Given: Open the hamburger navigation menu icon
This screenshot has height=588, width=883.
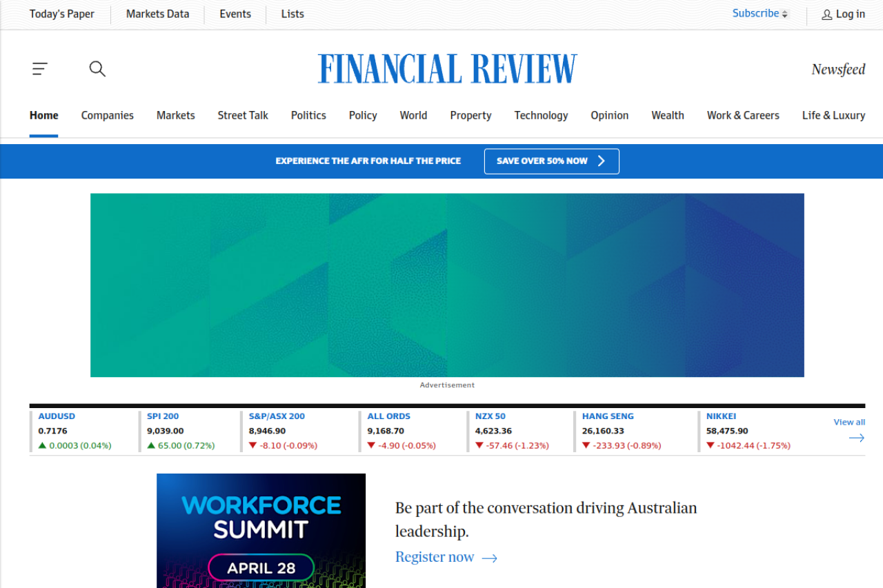Looking at the screenshot, I should [40, 69].
